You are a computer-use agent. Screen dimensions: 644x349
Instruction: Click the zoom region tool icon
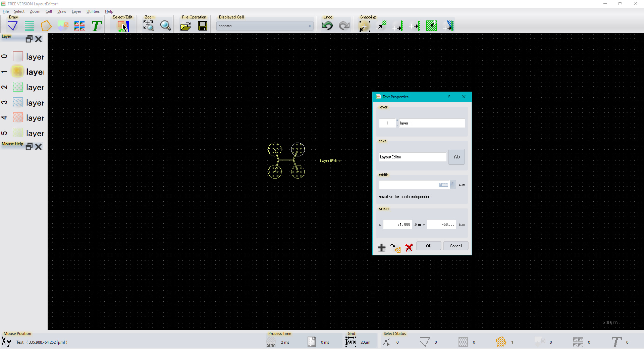pos(149,26)
